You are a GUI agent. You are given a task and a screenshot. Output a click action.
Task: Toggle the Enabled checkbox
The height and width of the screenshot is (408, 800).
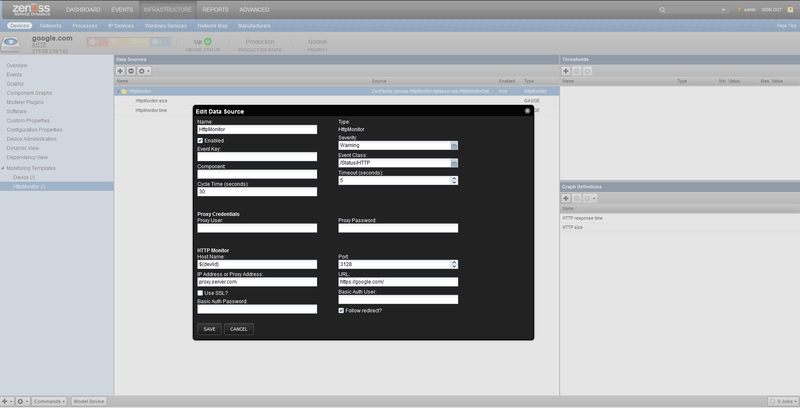click(200, 140)
